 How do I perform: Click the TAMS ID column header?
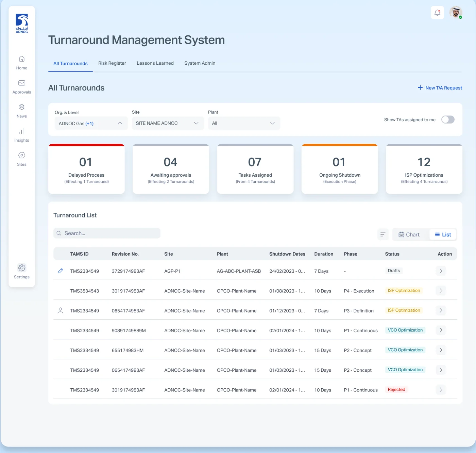(x=79, y=254)
